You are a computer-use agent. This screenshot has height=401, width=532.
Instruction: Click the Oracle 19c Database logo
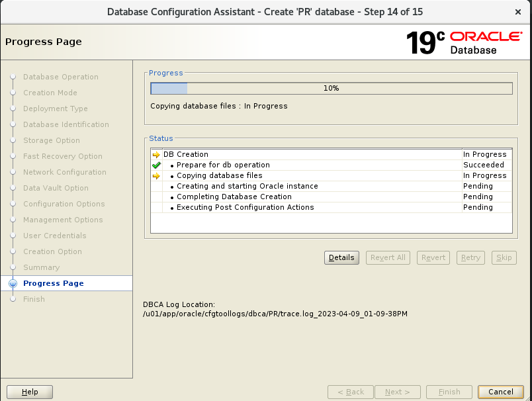tap(464, 43)
